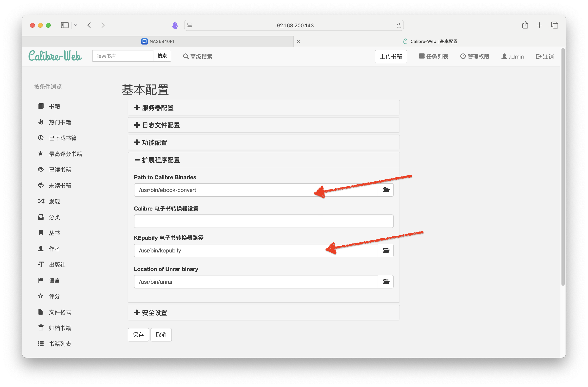
Task: Expand 服务器配置 server configuration section
Action: click(x=264, y=108)
